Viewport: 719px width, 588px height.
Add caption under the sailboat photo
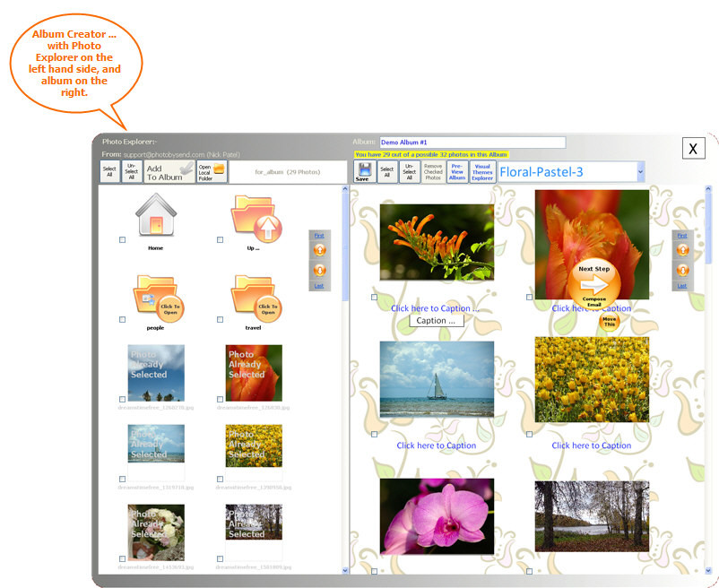[436, 445]
